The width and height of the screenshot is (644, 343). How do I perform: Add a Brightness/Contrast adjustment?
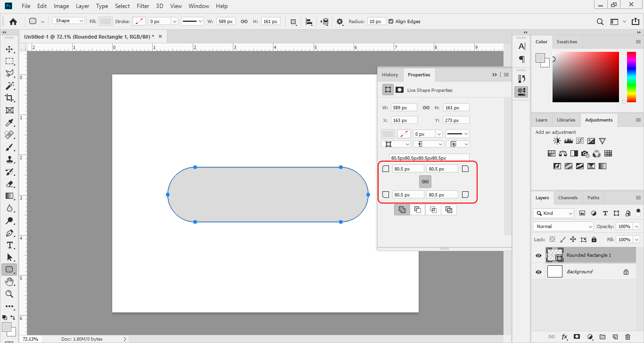(x=557, y=141)
